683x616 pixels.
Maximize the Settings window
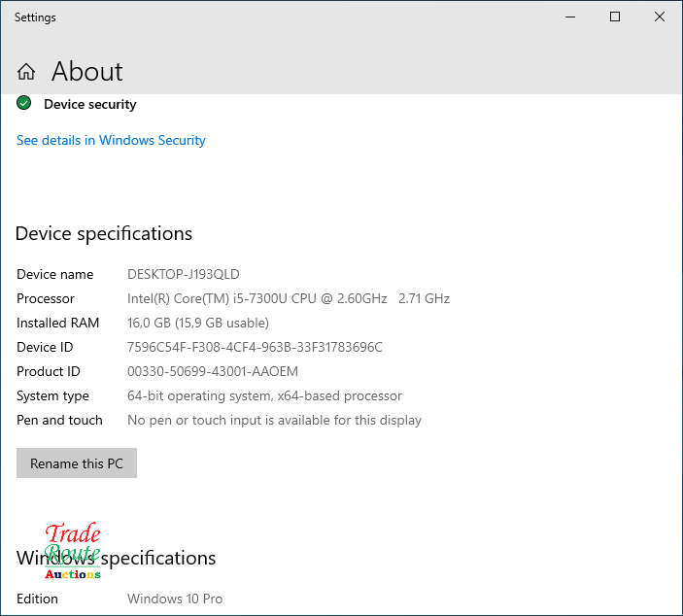[615, 17]
